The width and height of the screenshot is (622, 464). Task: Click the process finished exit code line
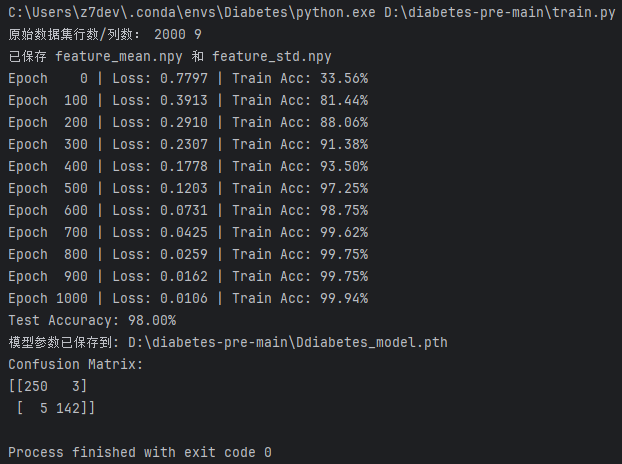pos(139,452)
